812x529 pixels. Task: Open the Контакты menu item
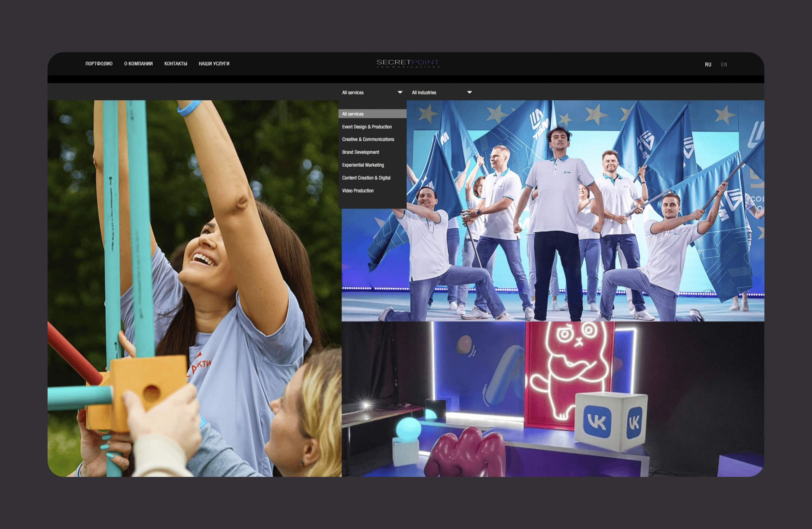click(176, 64)
